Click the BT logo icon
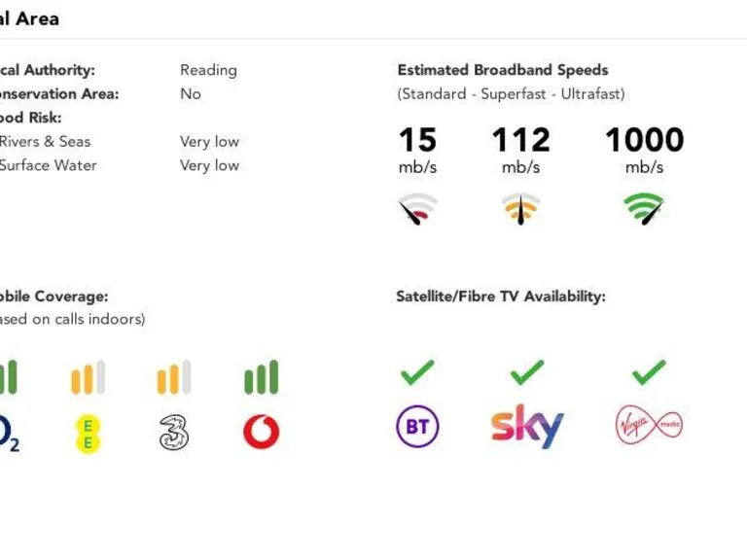The width and height of the screenshot is (747, 560). coord(417,427)
